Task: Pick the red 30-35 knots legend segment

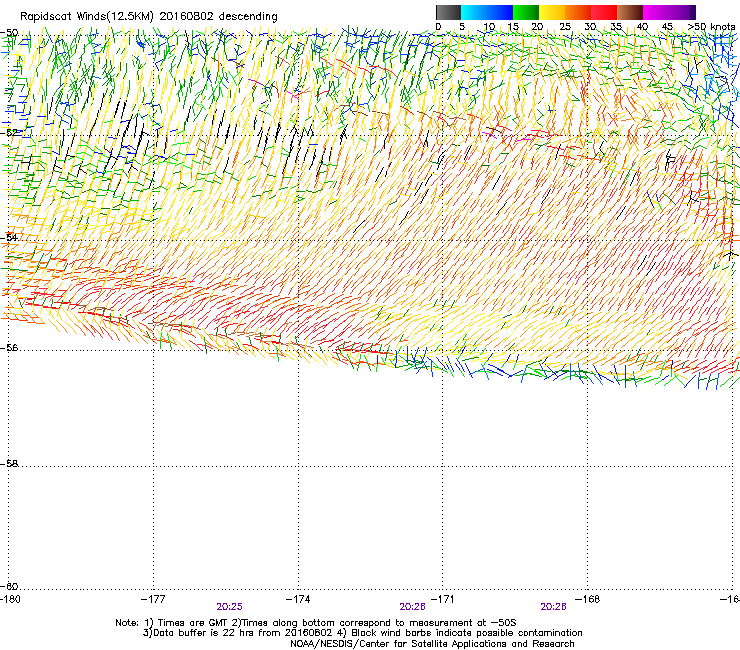Action: pos(604,12)
